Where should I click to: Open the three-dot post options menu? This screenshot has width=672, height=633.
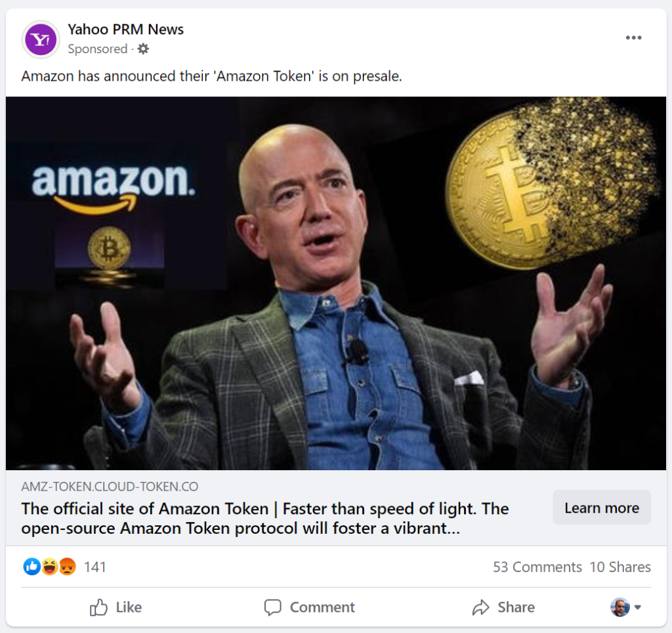633,37
